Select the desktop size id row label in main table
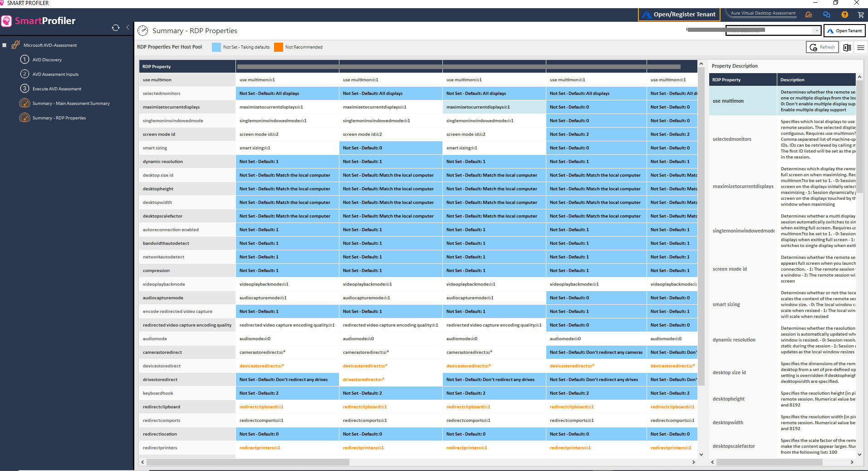 tap(187, 175)
